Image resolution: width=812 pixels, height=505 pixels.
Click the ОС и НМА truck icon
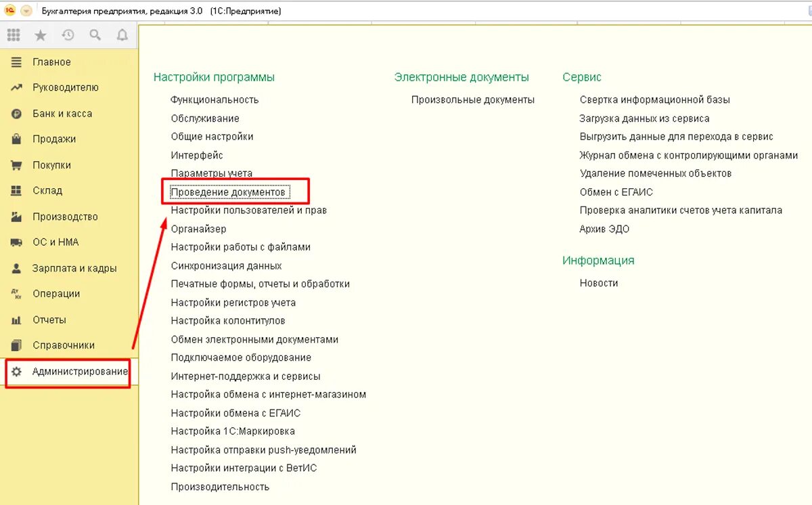(17, 242)
